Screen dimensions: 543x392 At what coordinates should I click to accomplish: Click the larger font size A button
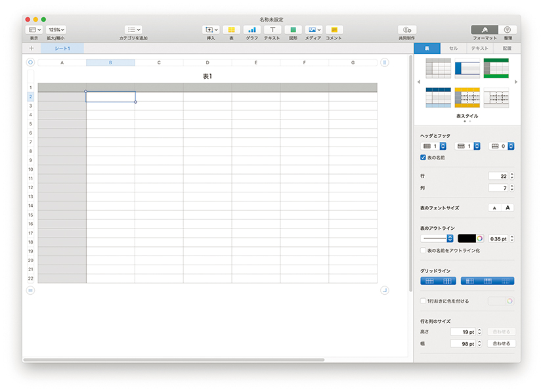point(508,208)
